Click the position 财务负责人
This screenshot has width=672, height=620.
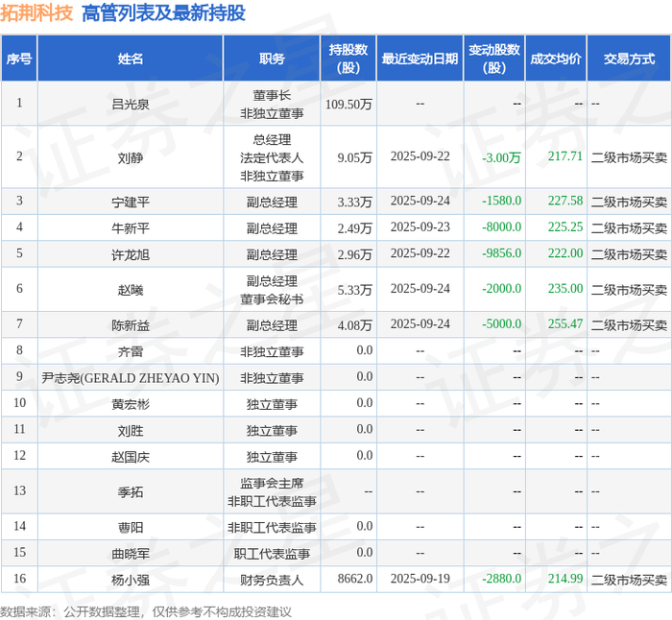tap(272, 580)
